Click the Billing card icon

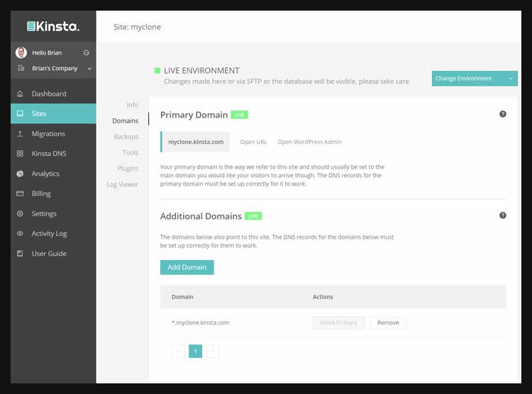click(x=20, y=193)
